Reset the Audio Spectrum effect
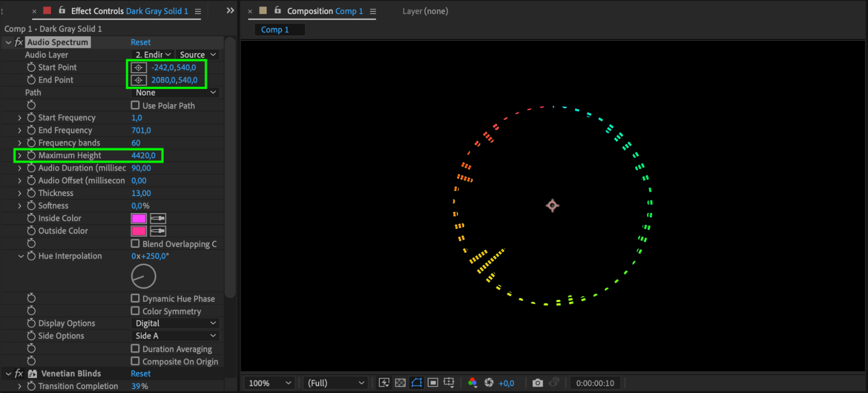Screen dimensions: 868x393 tap(141, 42)
